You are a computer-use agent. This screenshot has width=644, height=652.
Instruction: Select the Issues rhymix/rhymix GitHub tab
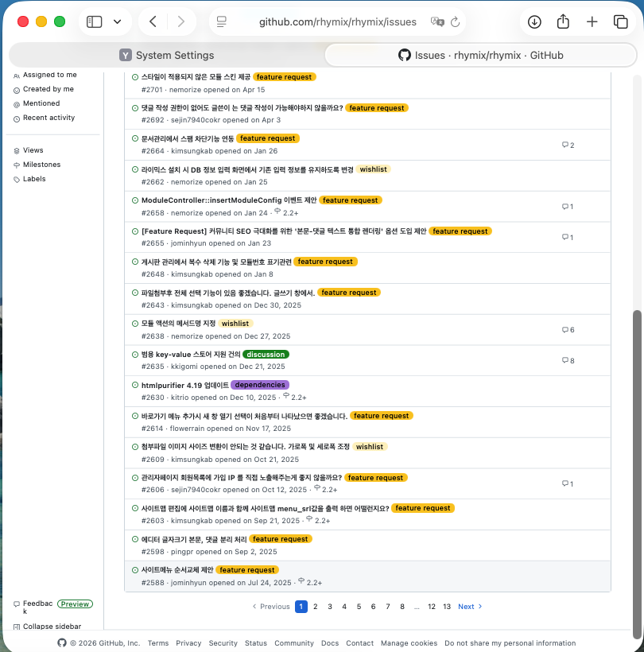click(x=480, y=56)
